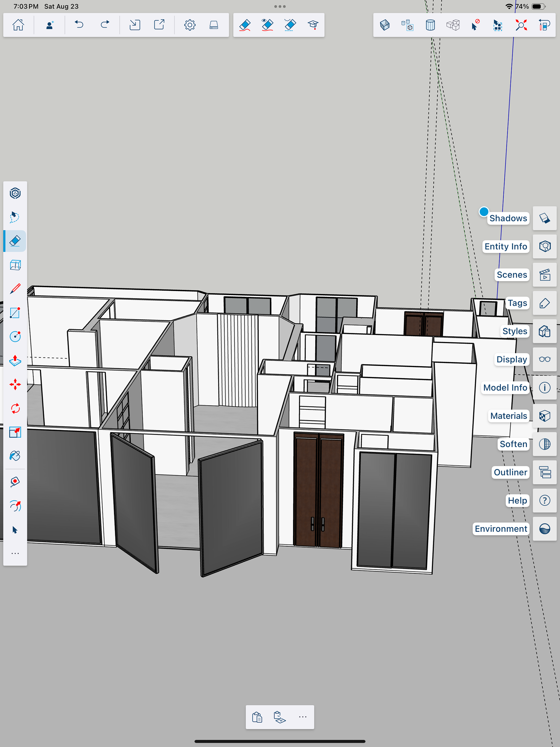Toggle the Display glasses panel

pyautogui.click(x=544, y=359)
